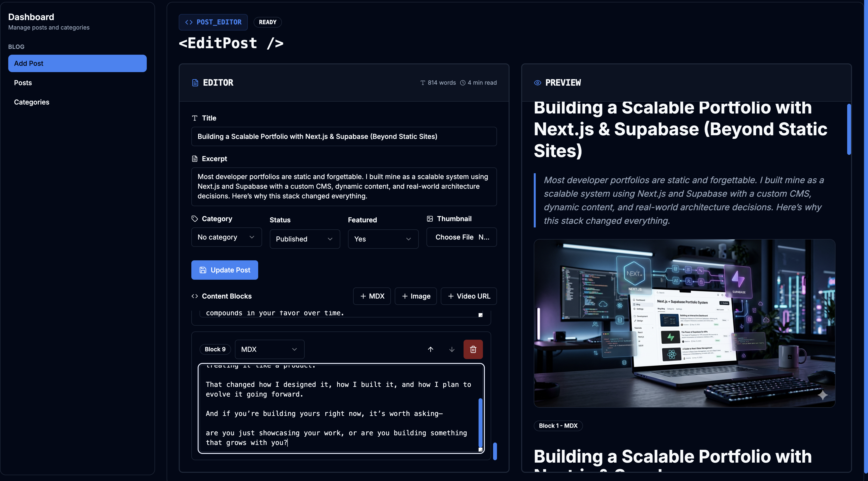Click Choose File for thumbnail upload
Viewport: 868px width, 481px height.
point(454,237)
